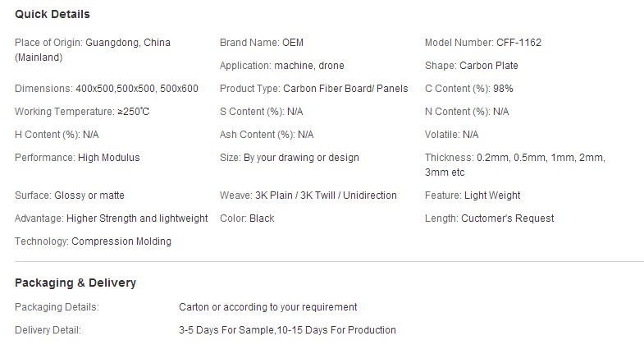Click the Working Temperature ≥250℃ entry
644x345 pixels.
tap(82, 112)
